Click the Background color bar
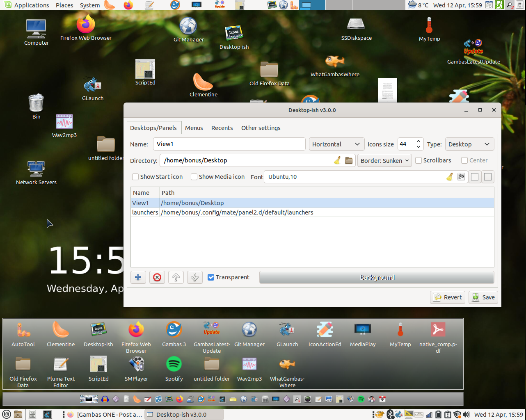Screen dimensions: 526x420 pos(377,278)
